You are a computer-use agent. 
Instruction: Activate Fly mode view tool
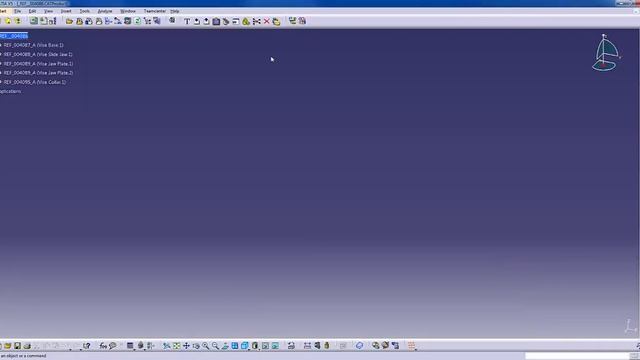pos(167,346)
